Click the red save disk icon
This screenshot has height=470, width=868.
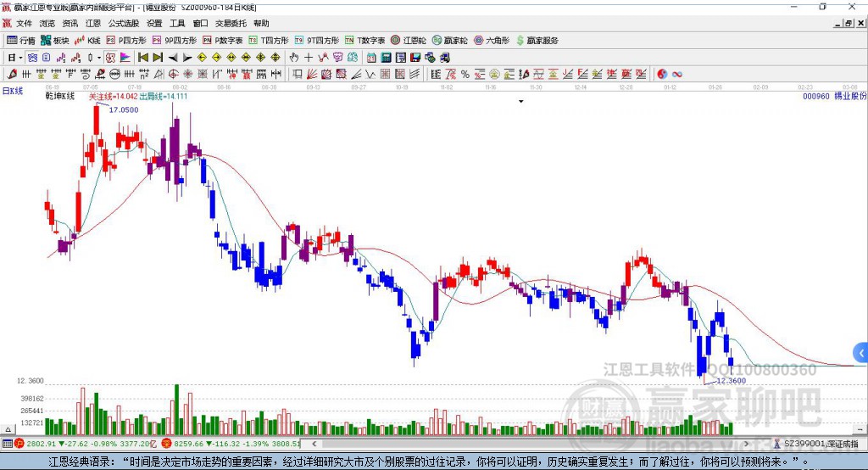(x=415, y=58)
